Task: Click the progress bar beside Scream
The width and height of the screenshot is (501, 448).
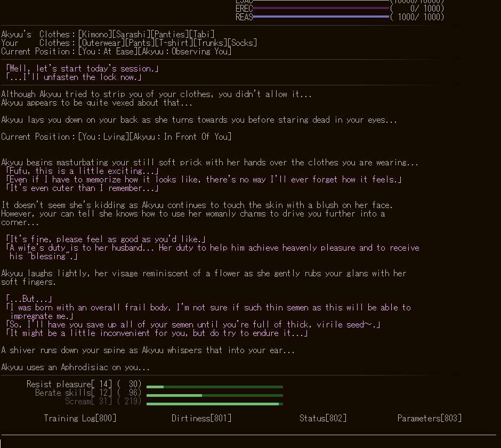Action: click(215, 404)
